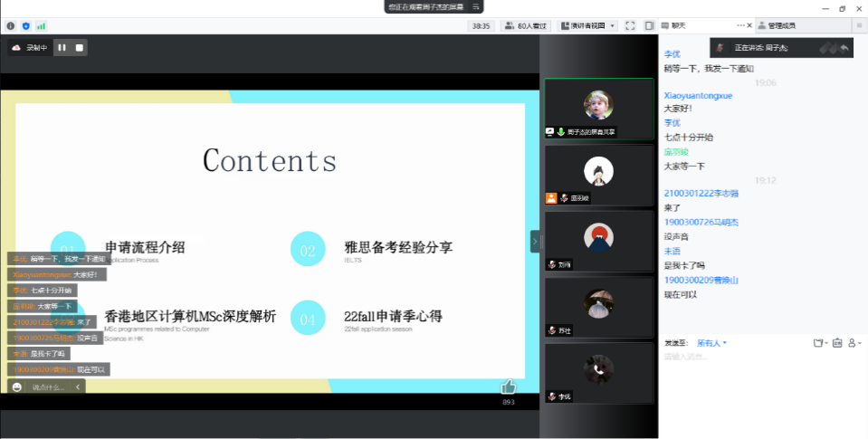Open emoji picker in danmaku bar
The width and height of the screenshot is (868, 439).
pos(17,387)
